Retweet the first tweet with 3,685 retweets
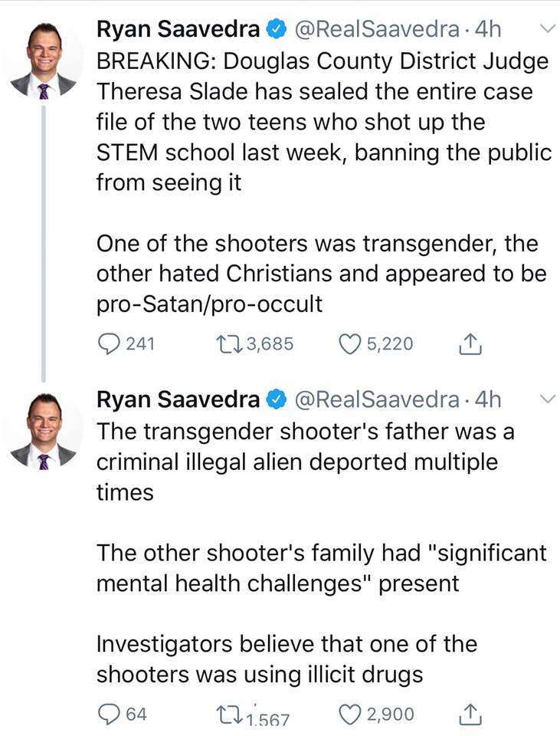560x736 pixels. pos(224,344)
